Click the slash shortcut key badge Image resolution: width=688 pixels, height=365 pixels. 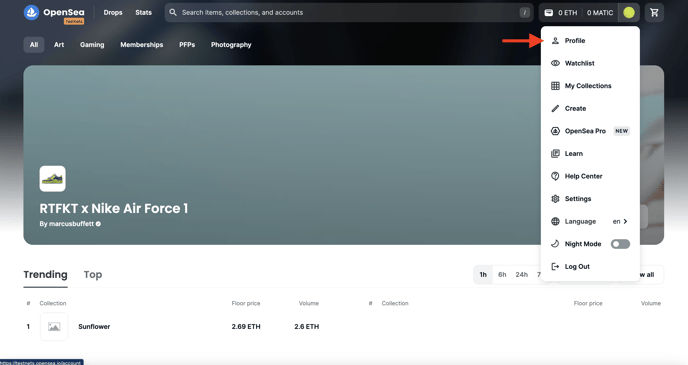524,13
